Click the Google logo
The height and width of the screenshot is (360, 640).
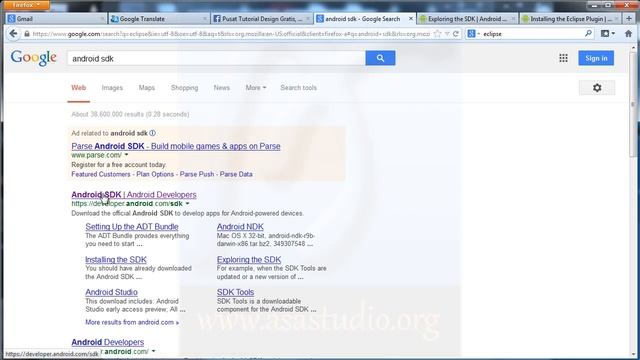tap(34, 58)
